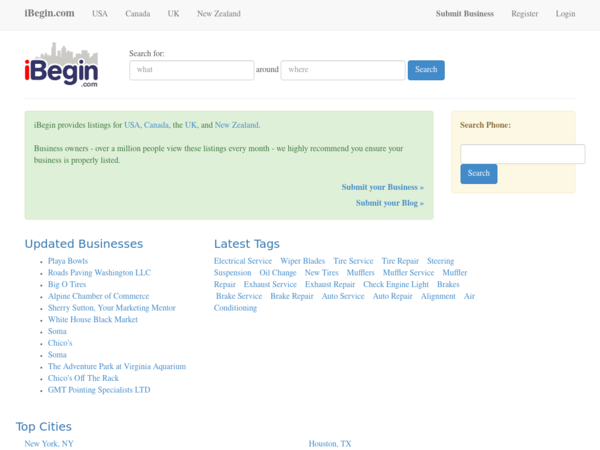
Task: Select the Check Engine Light tag
Action: (396, 284)
